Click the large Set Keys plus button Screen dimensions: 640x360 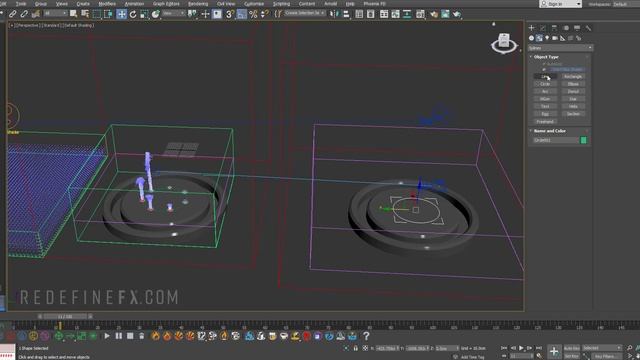click(x=554, y=351)
